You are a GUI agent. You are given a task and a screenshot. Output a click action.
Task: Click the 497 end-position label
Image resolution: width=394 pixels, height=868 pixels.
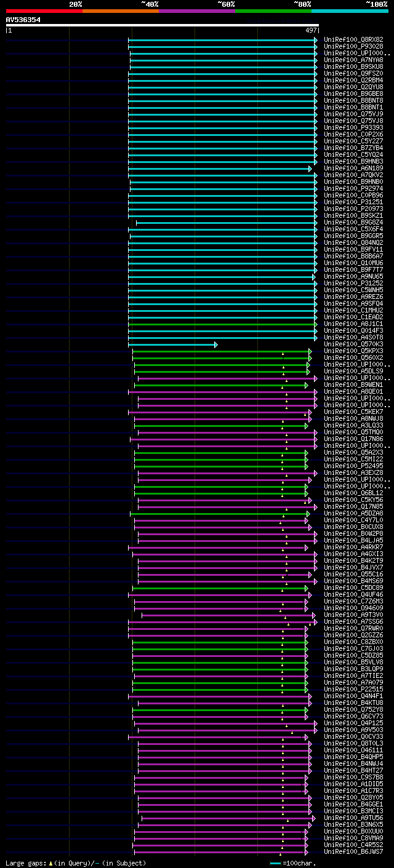pyautogui.click(x=311, y=31)
